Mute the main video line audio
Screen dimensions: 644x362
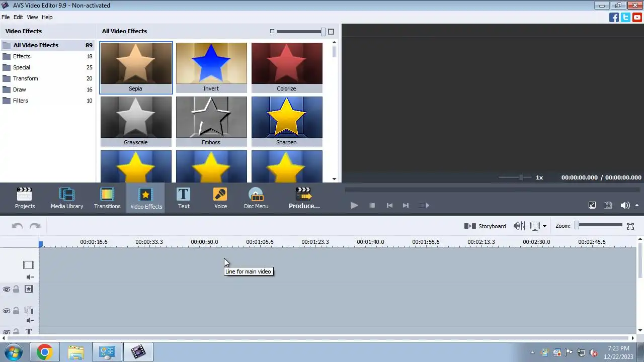(30, 277)
